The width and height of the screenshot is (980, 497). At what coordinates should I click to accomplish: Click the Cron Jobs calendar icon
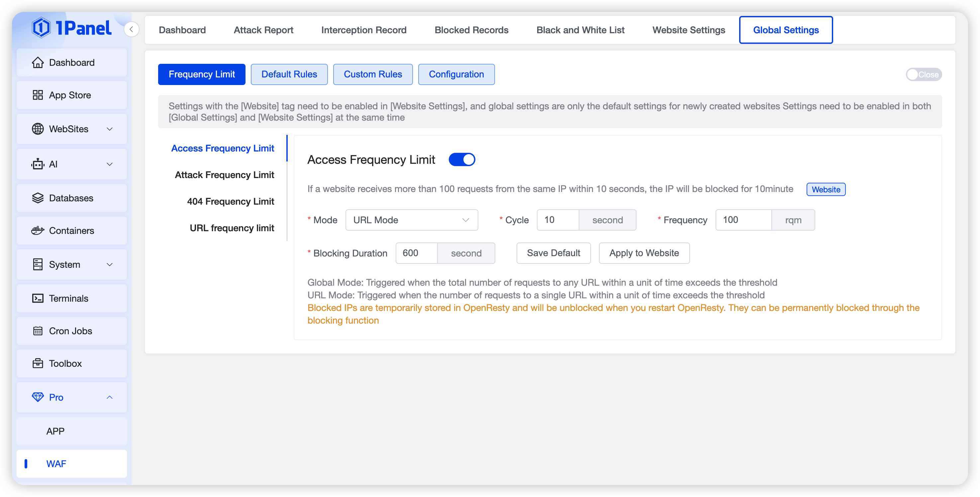tap(38, 331)
